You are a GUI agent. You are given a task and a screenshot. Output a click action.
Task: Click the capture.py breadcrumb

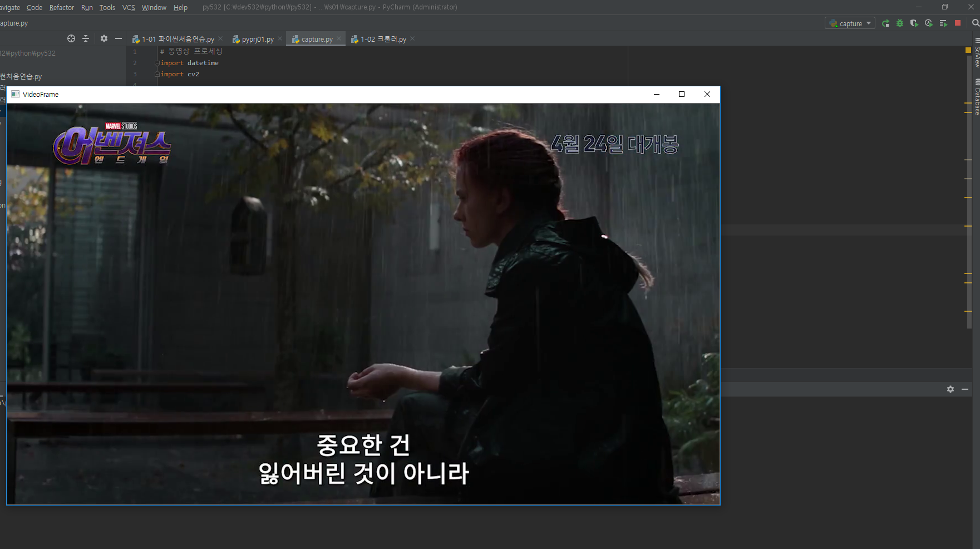coord(14,23)
